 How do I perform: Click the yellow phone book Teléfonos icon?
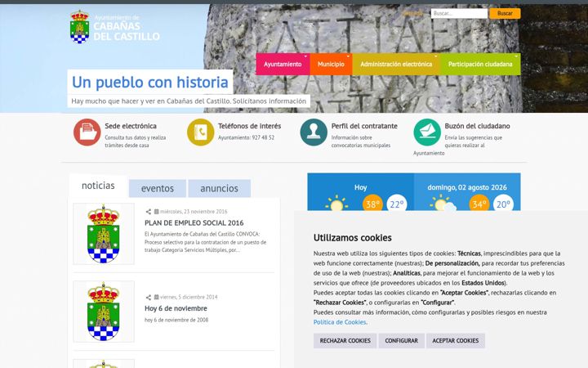(x=201, y=132)
